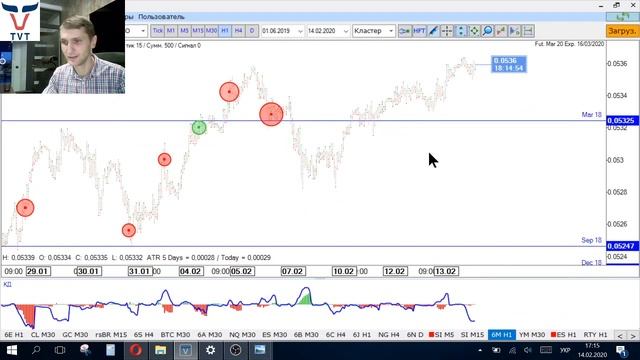Open File Explorer from taskbar

point(160,350)
